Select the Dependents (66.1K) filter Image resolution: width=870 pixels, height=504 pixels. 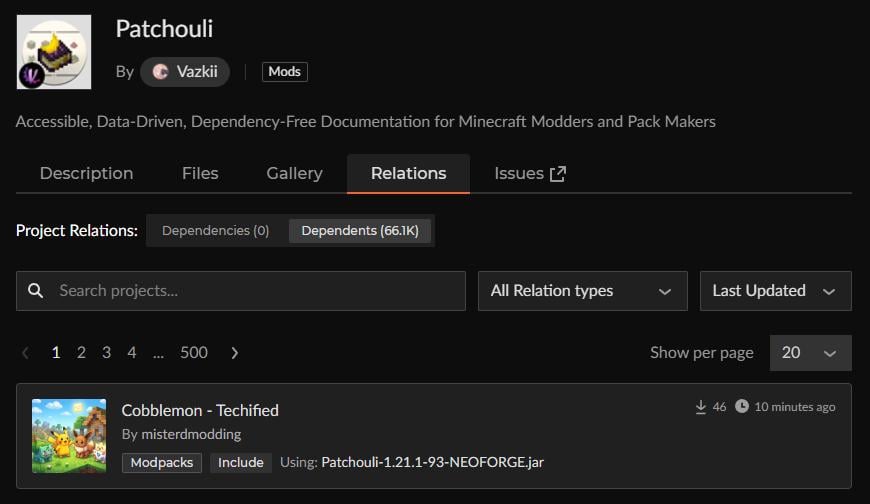(361, 231)
